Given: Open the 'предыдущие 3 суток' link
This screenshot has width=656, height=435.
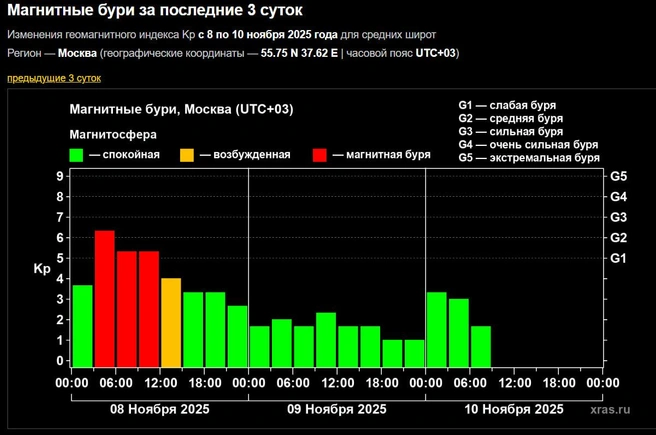Looking at the screenshot, I should (x=54, y=78).
